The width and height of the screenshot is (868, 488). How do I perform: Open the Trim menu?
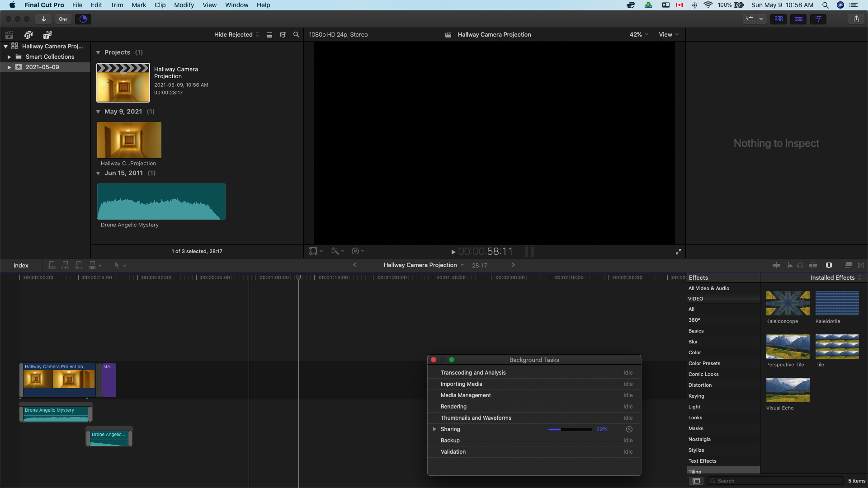click(x=117, y=5)
